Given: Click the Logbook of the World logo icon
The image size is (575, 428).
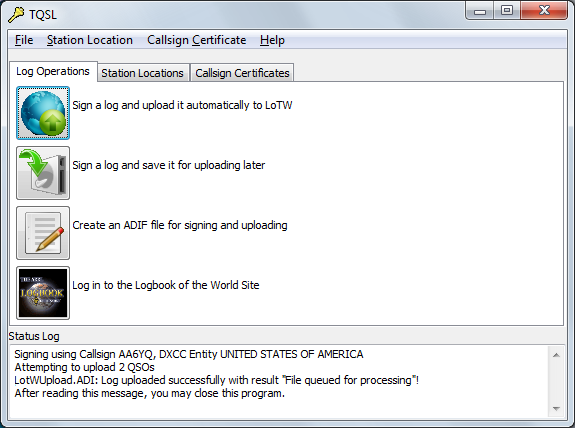Looking at the screenshot, I should click(43, 293).
